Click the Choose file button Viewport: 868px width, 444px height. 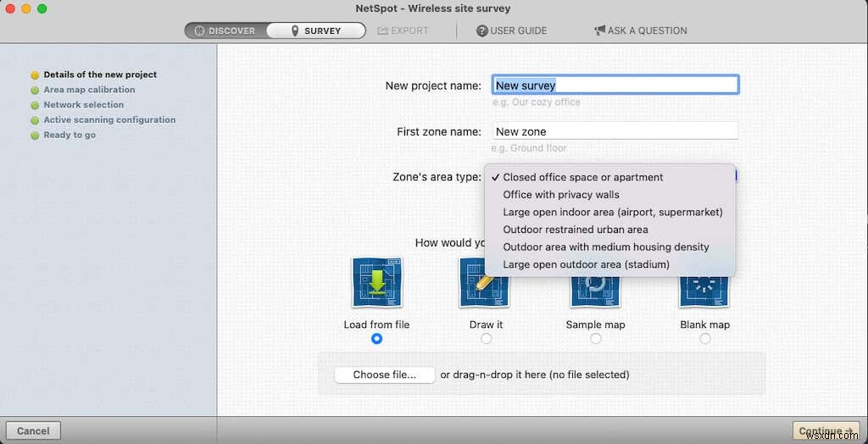[x=384, y=375]
